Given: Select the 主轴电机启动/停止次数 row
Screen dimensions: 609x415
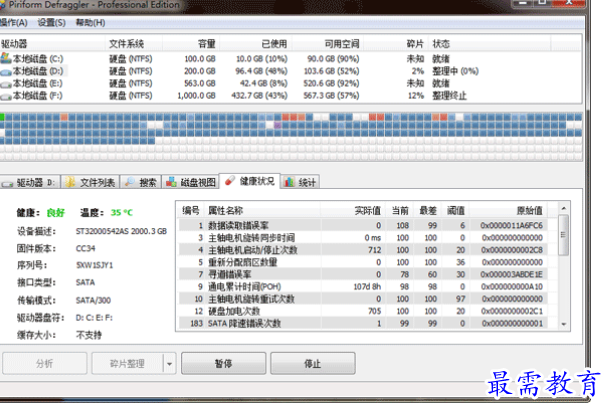Looking at the screenshot, I should (x=363, y=250).
